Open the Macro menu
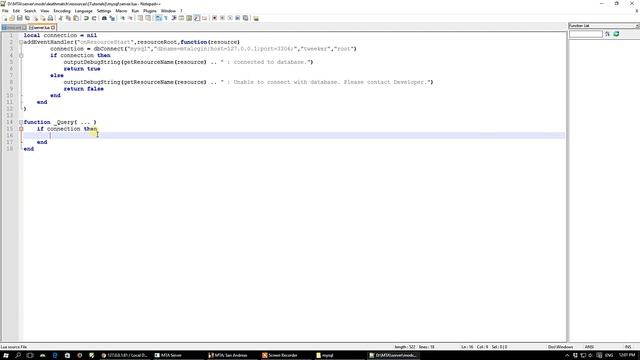 tap(121, 11)
